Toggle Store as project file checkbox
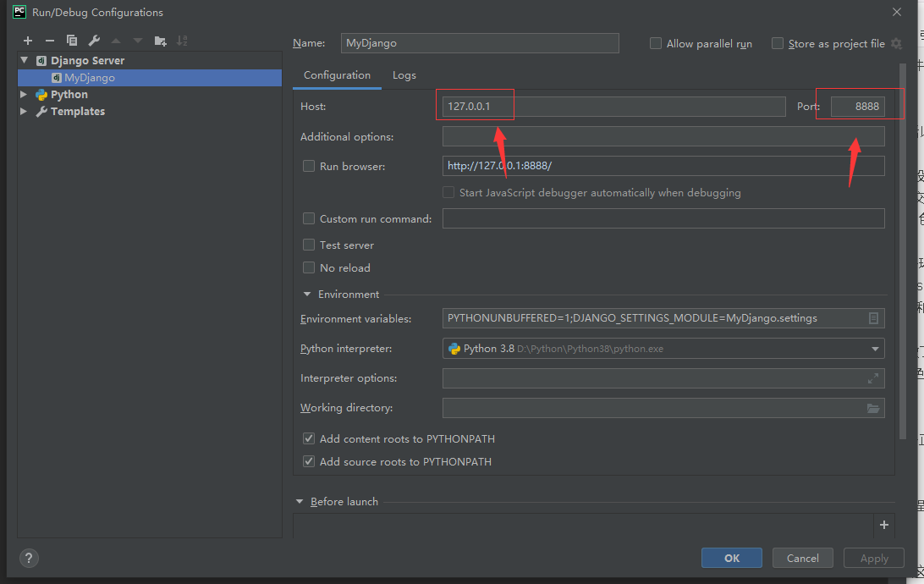This screenshot has height=584, width=924. (778, 43)
